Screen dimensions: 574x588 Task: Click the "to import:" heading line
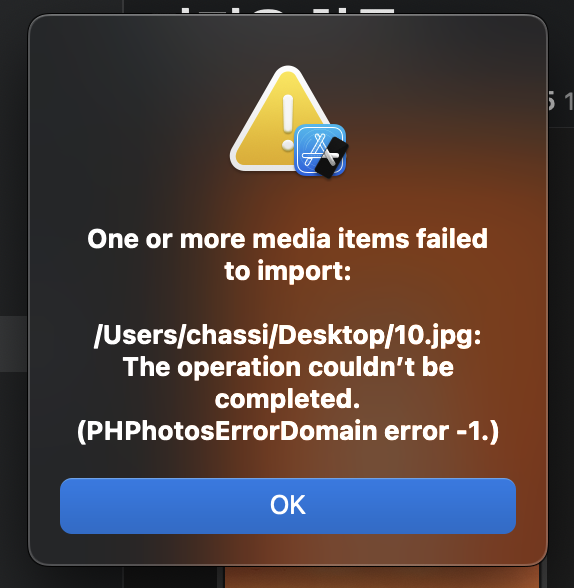tap(288, 271)
